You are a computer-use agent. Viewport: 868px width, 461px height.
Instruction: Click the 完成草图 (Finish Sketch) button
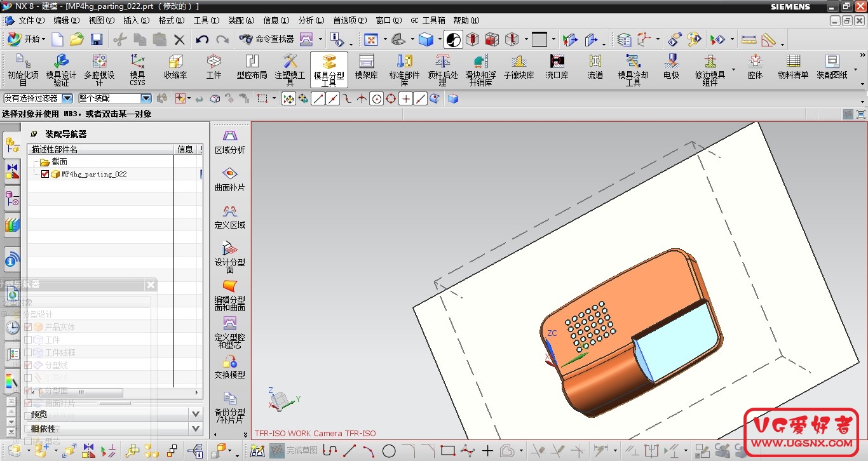coord(294,451)
